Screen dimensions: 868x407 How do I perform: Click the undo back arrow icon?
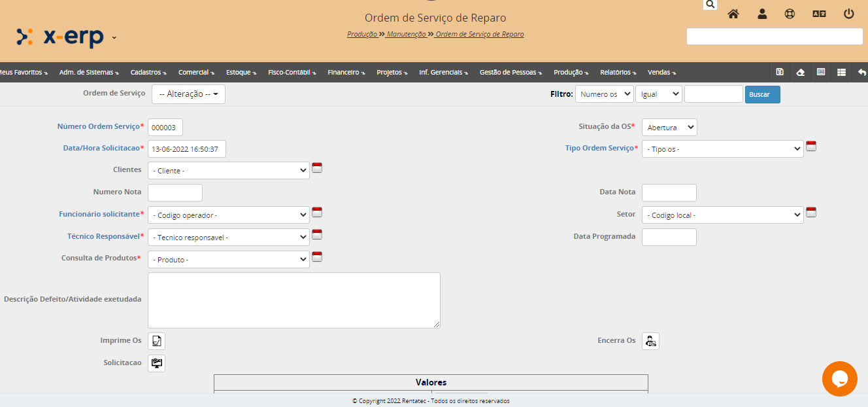[x=861, y=72]
